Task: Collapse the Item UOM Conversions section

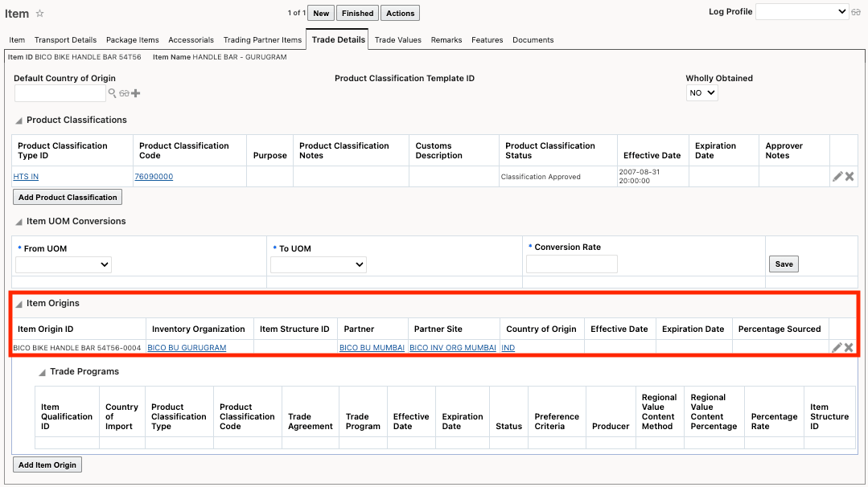Action: [x=19, y=222]
